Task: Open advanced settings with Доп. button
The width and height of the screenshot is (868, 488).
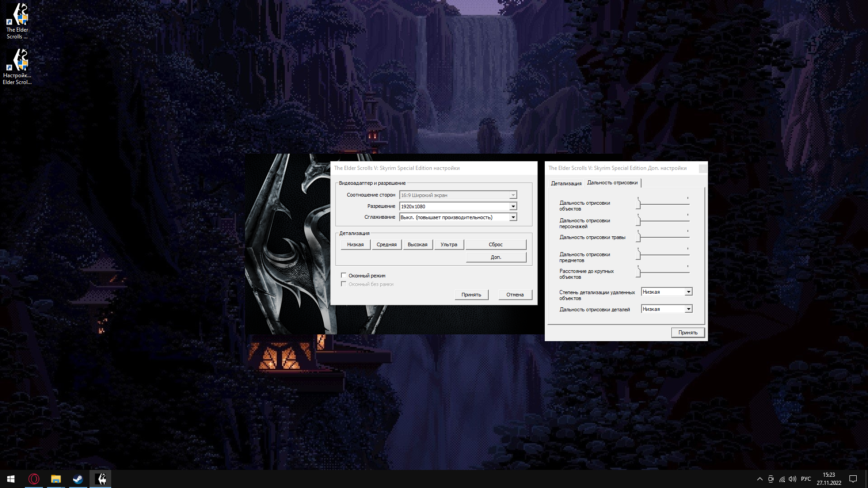Action: pos(496,257)
